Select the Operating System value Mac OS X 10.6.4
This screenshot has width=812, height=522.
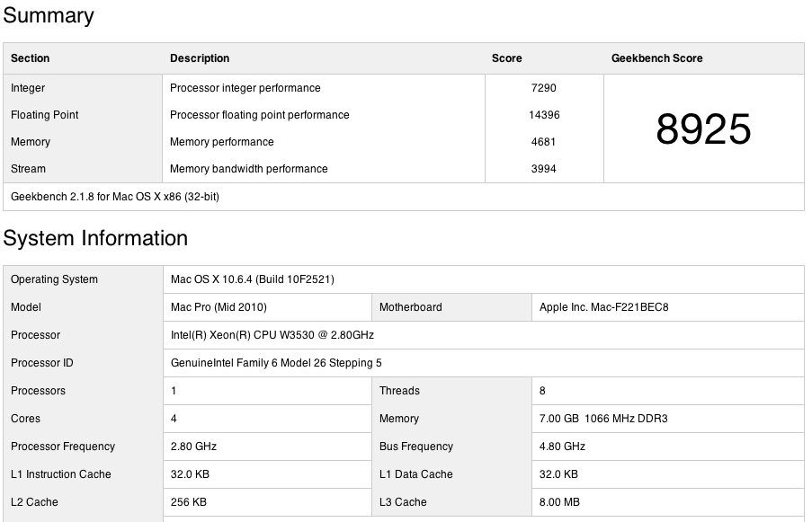click(252, 279)
